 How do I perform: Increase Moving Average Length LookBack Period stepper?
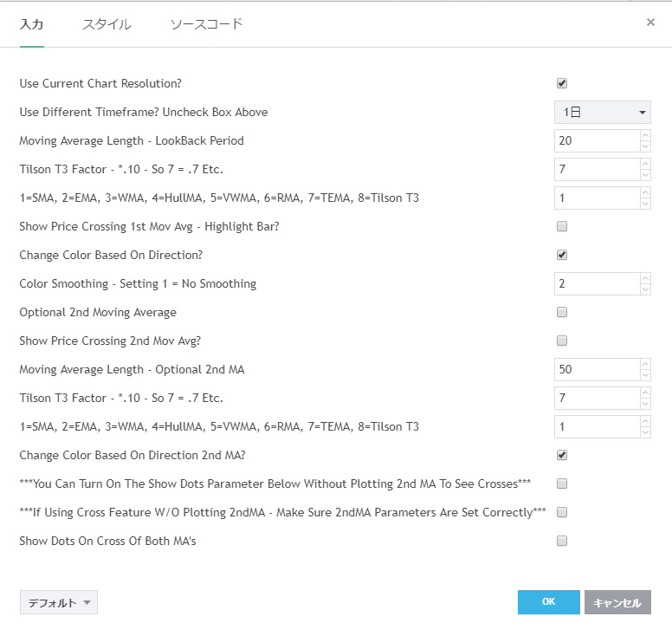pyautogui.click(x=644, y=136)
